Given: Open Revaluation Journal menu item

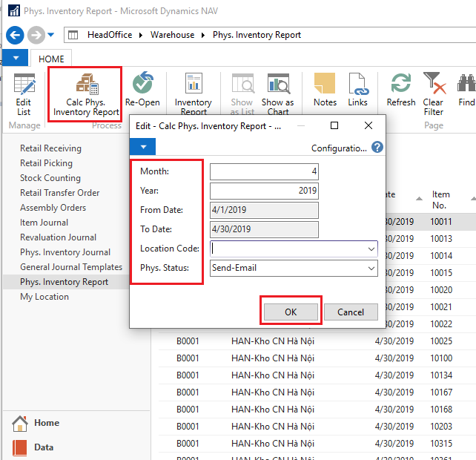Looking at the screenshot, I should (59, 237).
